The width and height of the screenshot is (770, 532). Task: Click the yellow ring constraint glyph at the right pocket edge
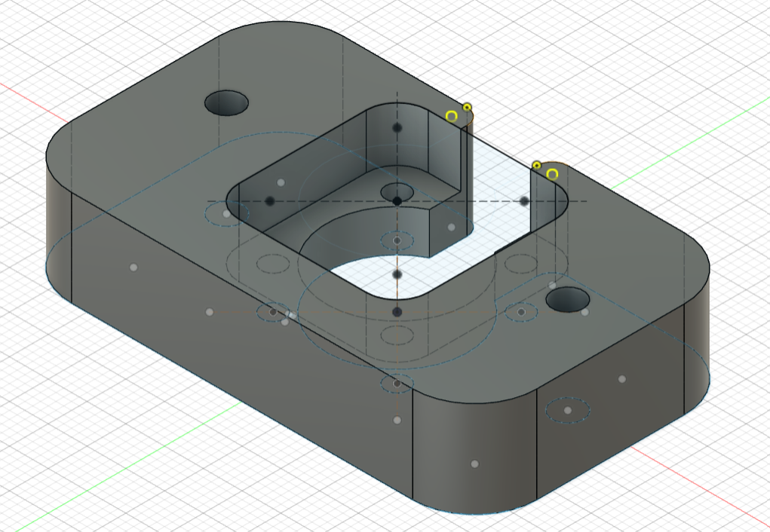[x=553, y=174]
